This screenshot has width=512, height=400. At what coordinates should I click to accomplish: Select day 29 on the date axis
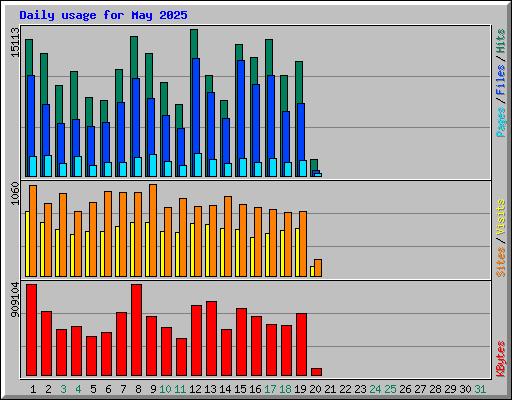tap(450, 389)
